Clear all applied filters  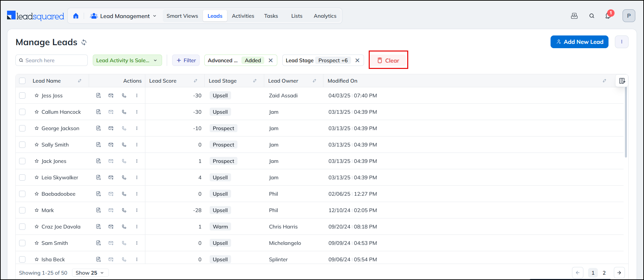coord(388,61)
